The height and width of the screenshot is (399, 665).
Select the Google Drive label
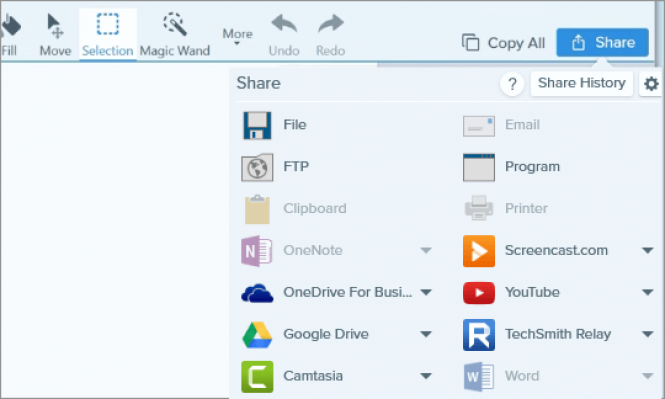coord(326,334)
